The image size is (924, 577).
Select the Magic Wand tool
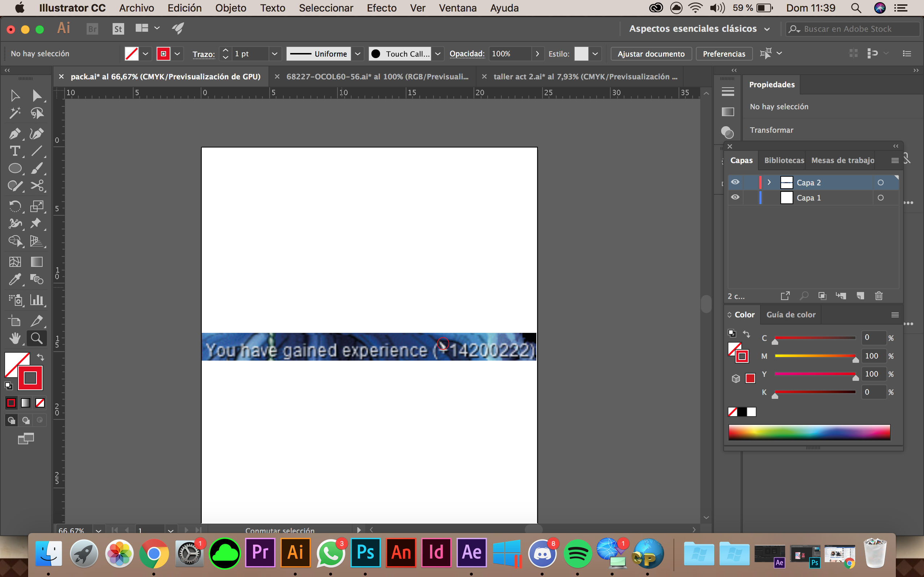point(14,113)
